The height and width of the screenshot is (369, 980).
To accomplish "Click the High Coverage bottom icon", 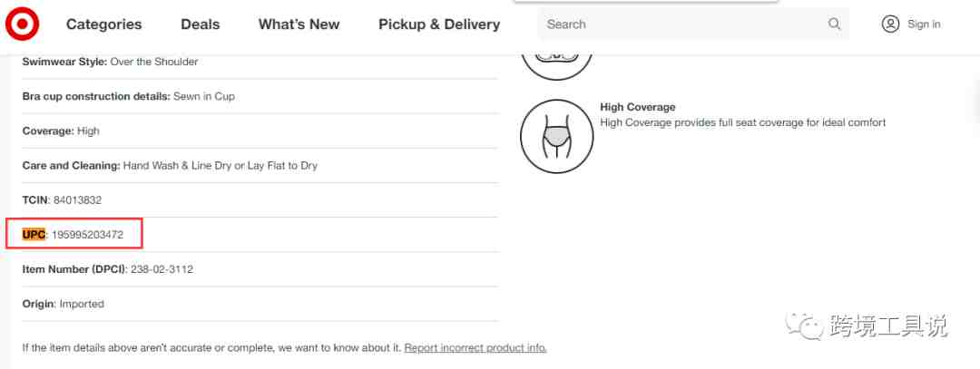I will pyautogui.click(x=556, y=136).
